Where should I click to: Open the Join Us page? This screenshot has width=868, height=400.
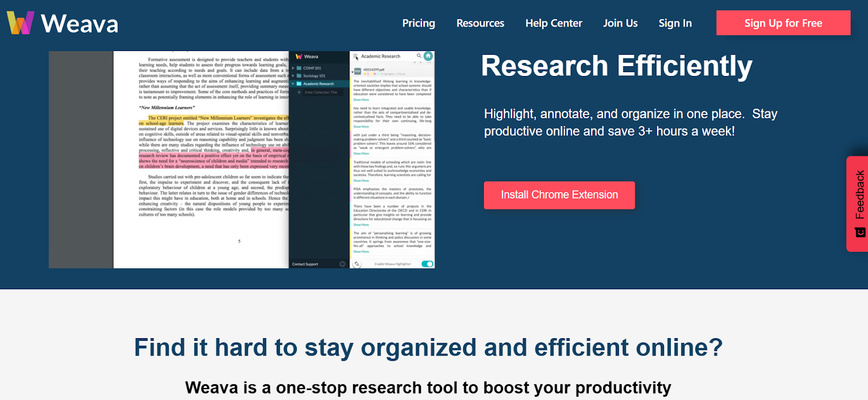620,23
